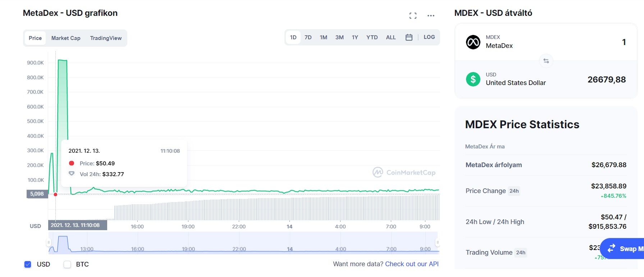Viewport: 644px width, 277px height.
Task: Select the 1Y time range
Action: tap(355, 37)
